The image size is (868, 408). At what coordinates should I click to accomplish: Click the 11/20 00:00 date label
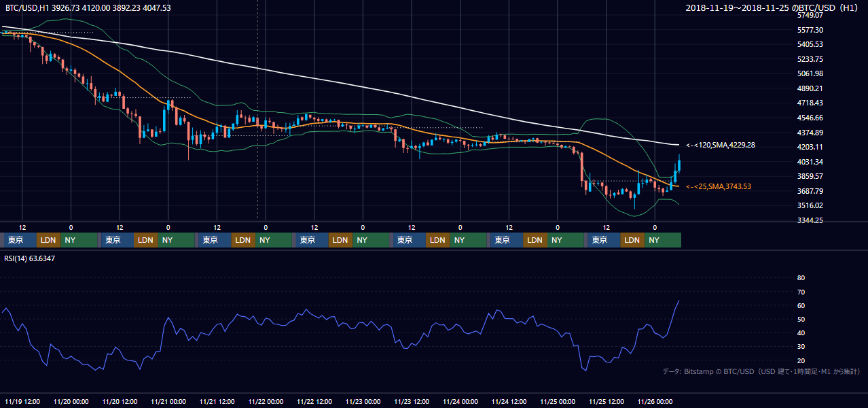[71, 402]
